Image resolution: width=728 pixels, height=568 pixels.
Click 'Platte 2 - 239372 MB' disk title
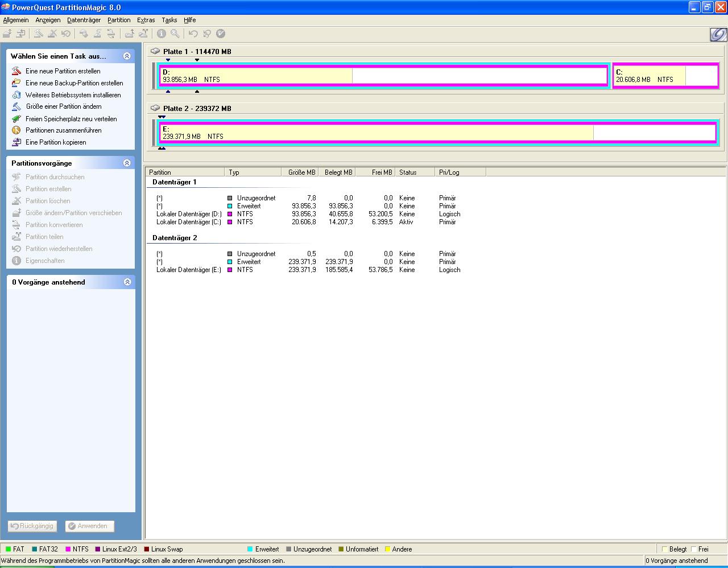pyautogui.click(x=197, y=108)
